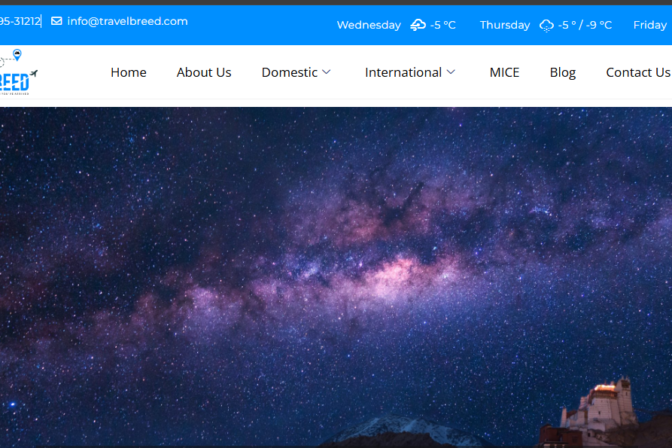Click the info@travelbreed.com email link

[x=127, y=21]
